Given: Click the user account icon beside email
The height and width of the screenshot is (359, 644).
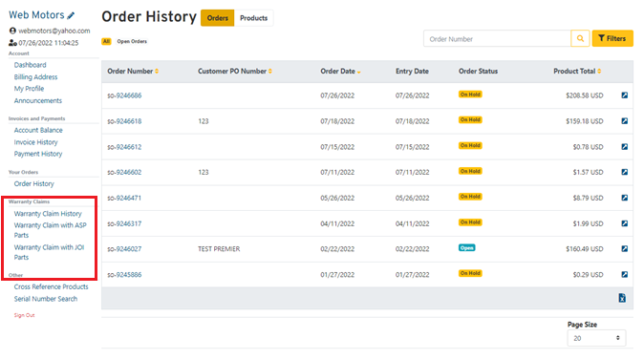Looking at the screenshot, I should click(12, 31).
